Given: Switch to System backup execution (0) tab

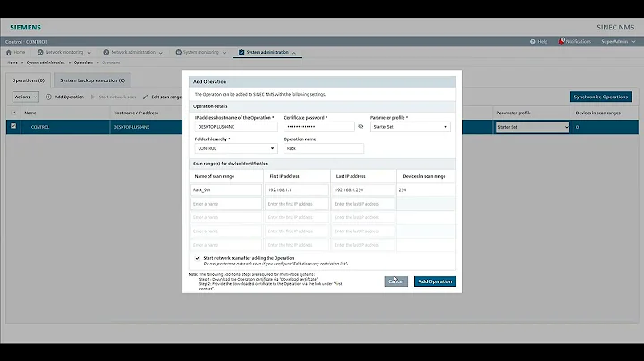Looking at the screenshot, I should pos(92,80).
